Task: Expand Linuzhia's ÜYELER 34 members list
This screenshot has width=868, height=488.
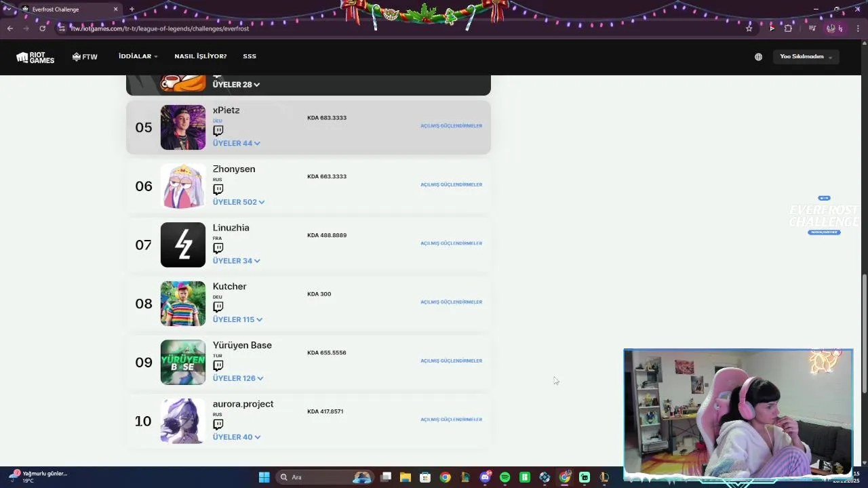Action: 236,261
